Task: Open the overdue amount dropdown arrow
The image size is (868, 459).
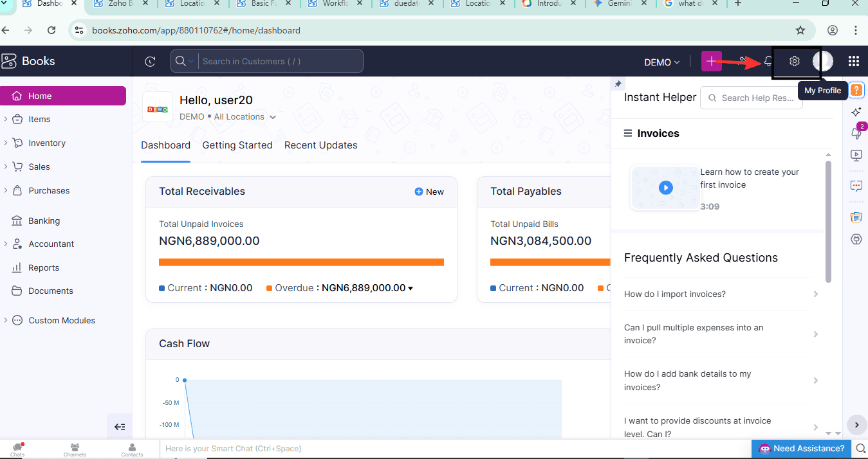Action: 411,289
